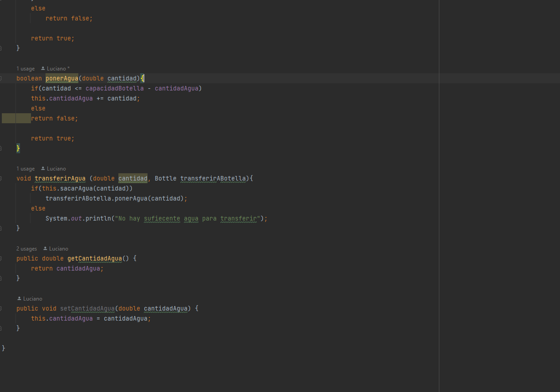Click the else keyword inside ponerAgua
The image size is (560, 392).
[38, 108]
